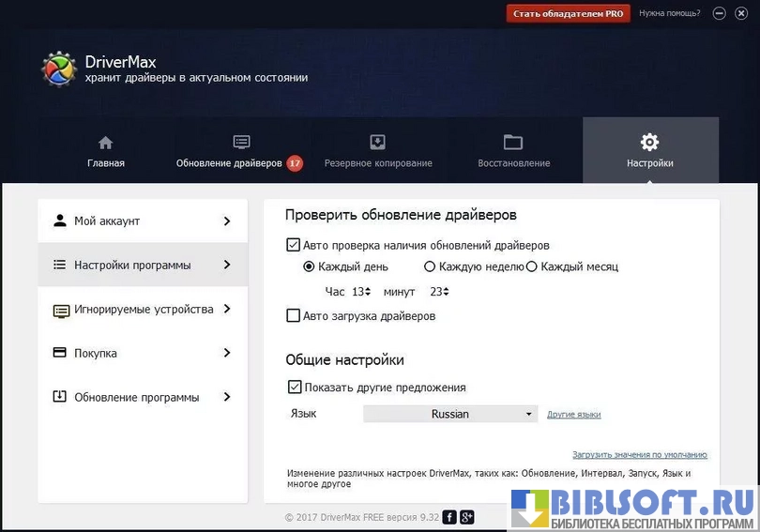
Task: Expand 'Игнорируемые устройства' sidebar item
Action: (x=143, y=310)
